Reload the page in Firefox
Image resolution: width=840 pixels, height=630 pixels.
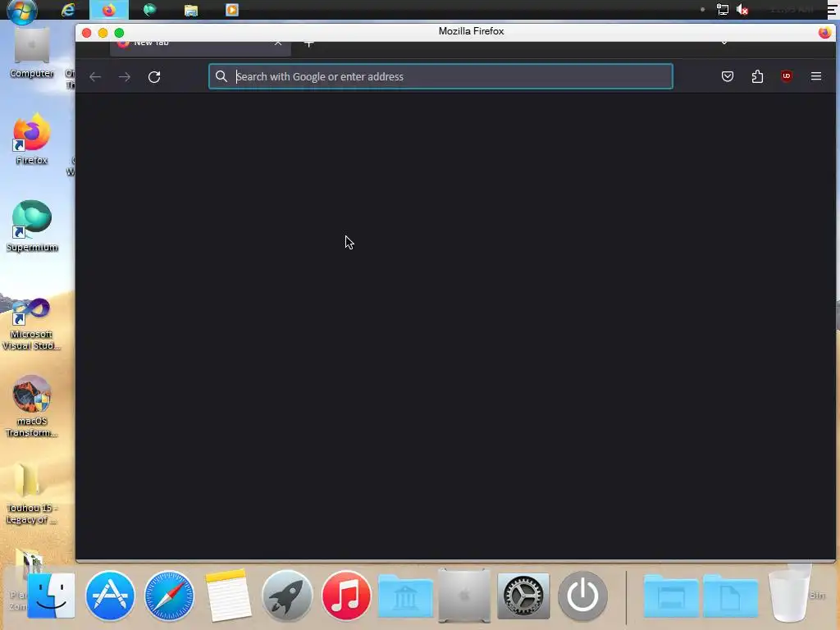154,76
